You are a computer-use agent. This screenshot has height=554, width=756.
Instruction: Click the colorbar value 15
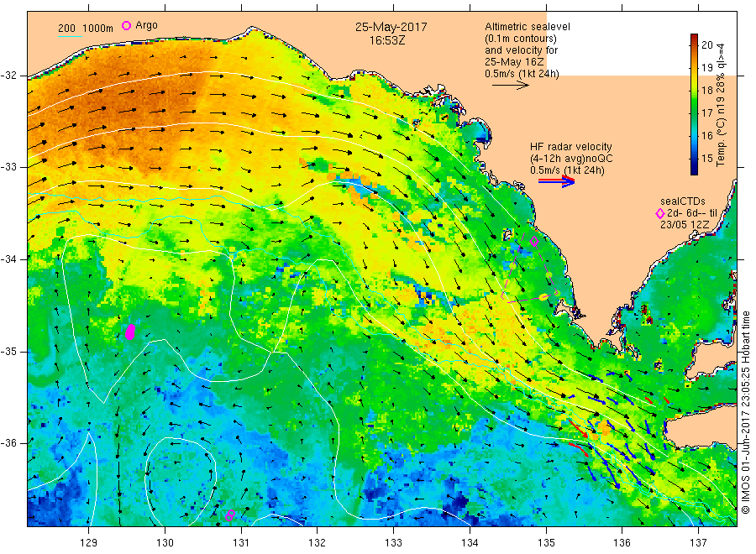[x=706, y=158]
